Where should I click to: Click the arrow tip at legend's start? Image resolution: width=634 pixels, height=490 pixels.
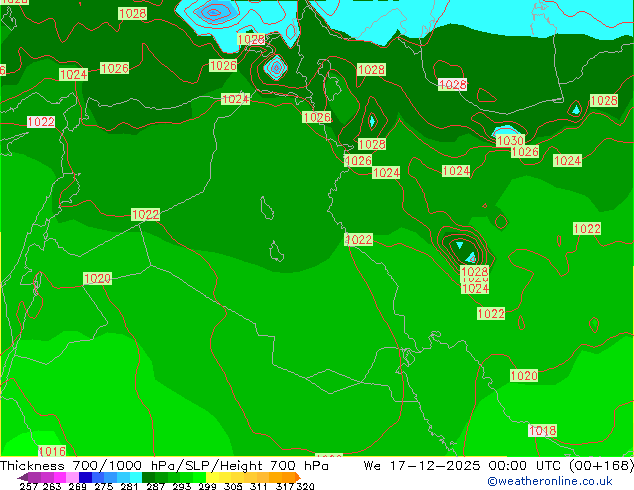tap(20, 478)
